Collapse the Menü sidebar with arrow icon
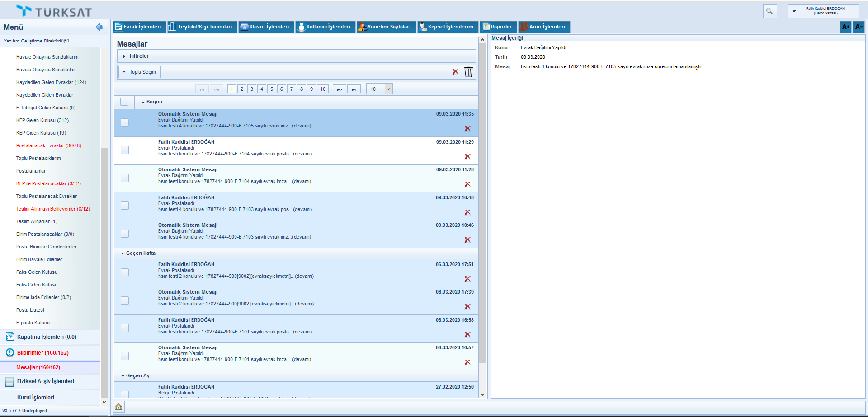This screenshot has width=868, height=417. tap(99, 28)
